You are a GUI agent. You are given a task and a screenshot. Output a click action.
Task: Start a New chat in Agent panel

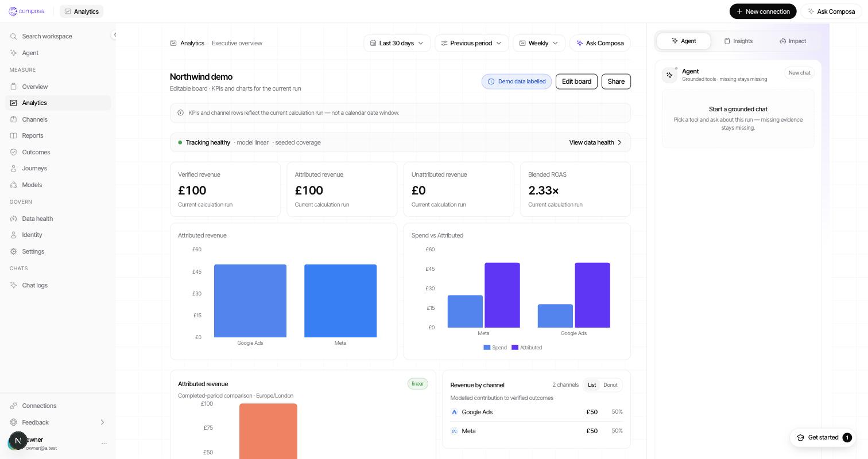coord(799,73)
